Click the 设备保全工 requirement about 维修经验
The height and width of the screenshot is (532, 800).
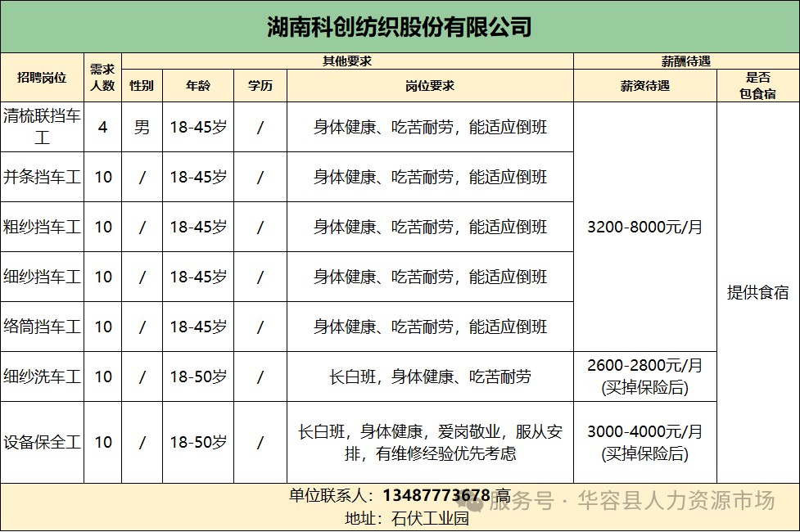click(430, 443)
